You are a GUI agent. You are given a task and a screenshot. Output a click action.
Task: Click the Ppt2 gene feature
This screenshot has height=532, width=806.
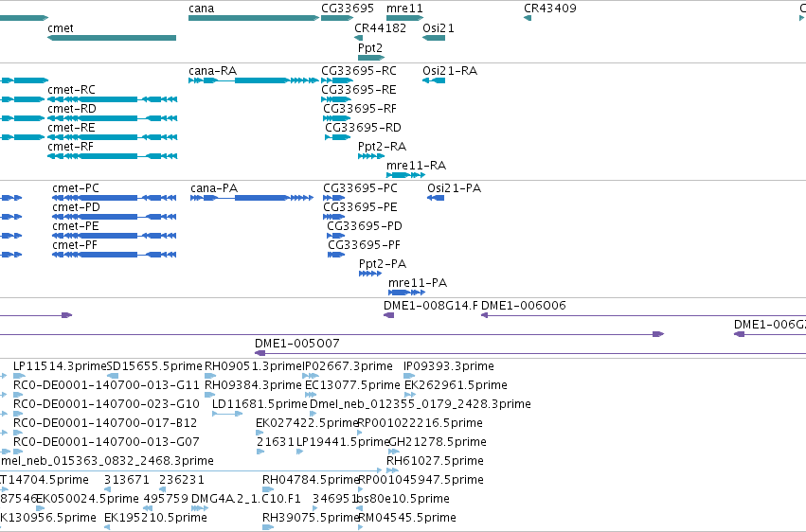coord(371,58)
